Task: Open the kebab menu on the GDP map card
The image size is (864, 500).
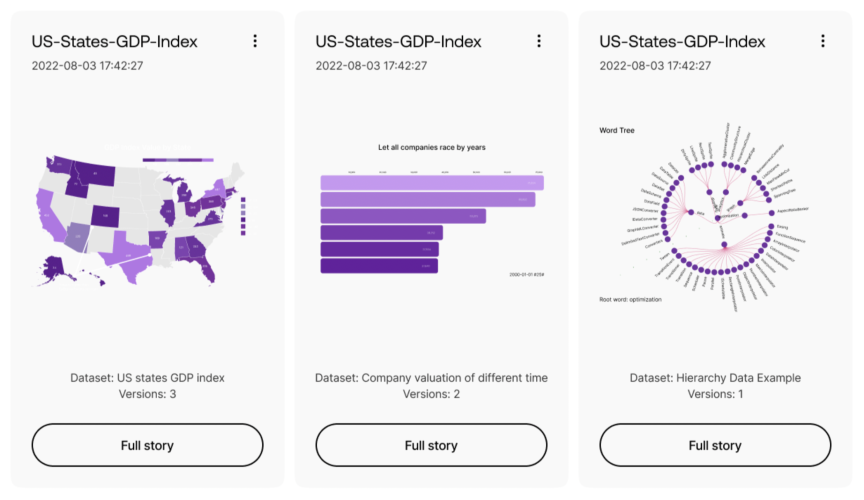Action: coord(255,41)
